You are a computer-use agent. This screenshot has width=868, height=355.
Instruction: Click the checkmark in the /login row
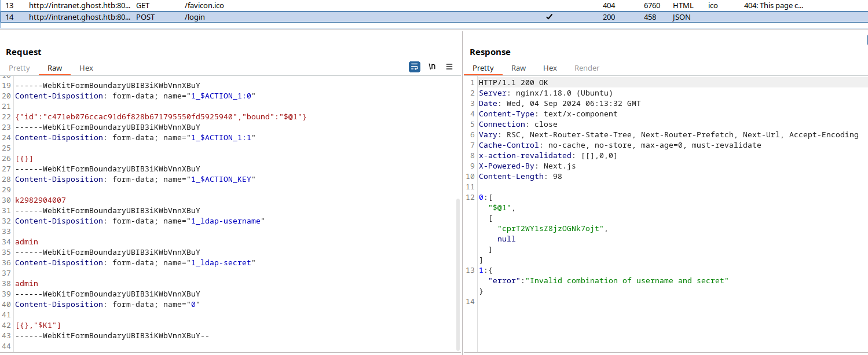(x=549, y=17)
